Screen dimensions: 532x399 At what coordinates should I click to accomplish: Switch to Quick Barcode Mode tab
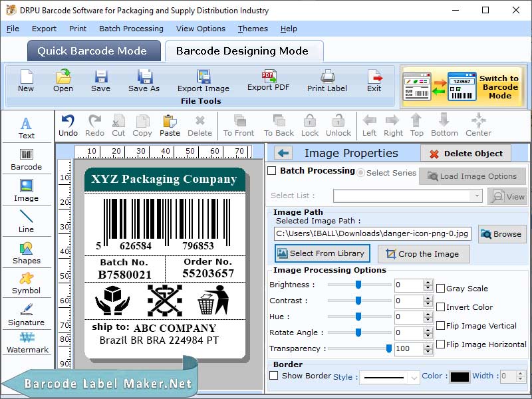coord(93,51)
